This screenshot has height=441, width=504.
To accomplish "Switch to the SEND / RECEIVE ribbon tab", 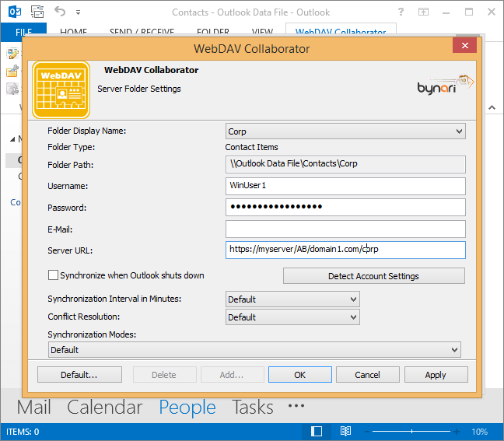I will click(142, 32).
